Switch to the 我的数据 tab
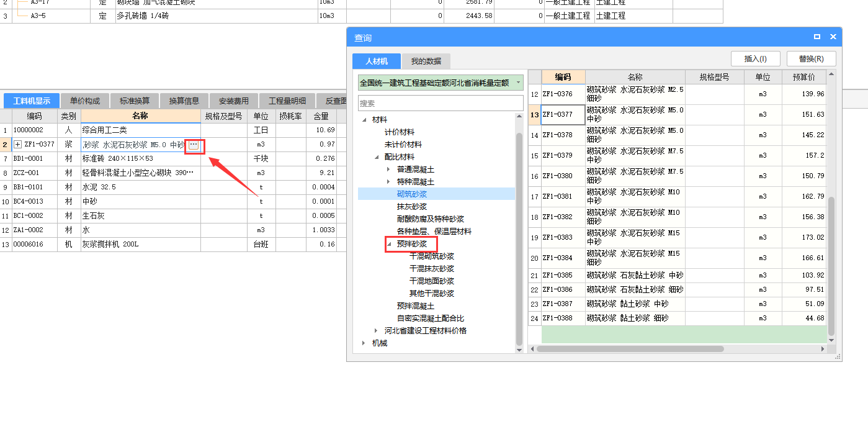The image size is (868, 447). pyautogui.click(x=426, y=61)
